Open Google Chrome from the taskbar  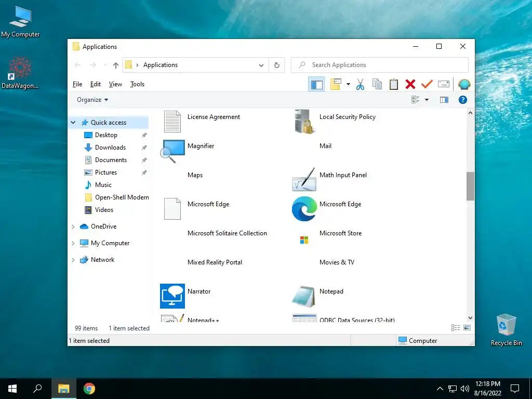point(89,389)
